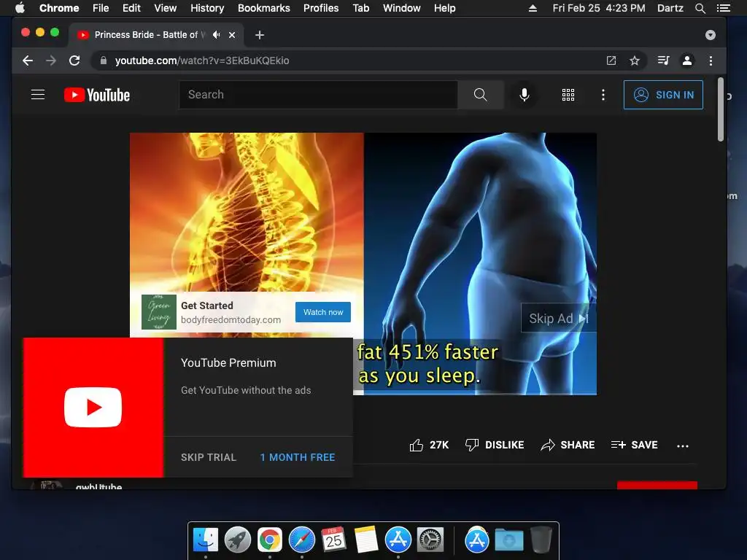Click the page vertical scrollbar
This screenshot has width=747, height=560.
(x=721, y=109)
